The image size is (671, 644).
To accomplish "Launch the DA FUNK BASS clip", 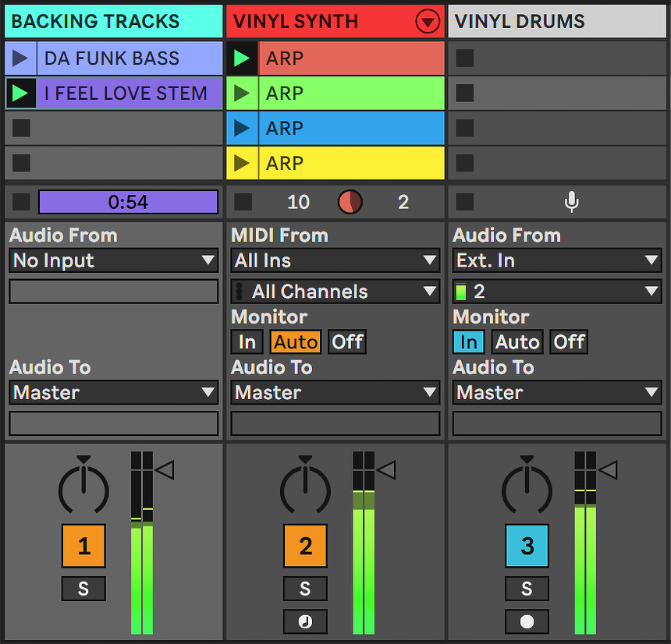I will click(21, 58).
